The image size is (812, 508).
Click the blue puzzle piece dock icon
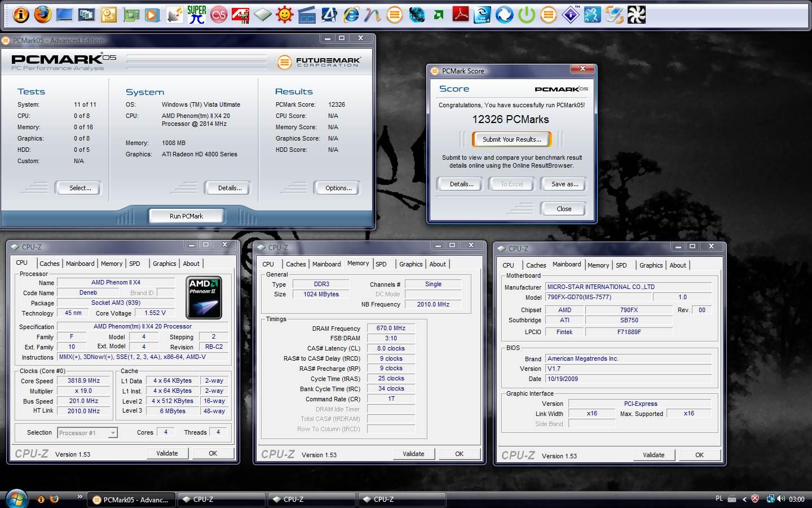592,15
